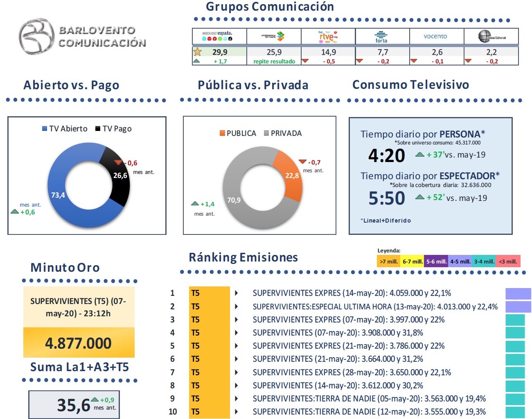Click the black 26,6 donut segment
The height and width of the screenshot is (419, 532).
pos(119,176)
